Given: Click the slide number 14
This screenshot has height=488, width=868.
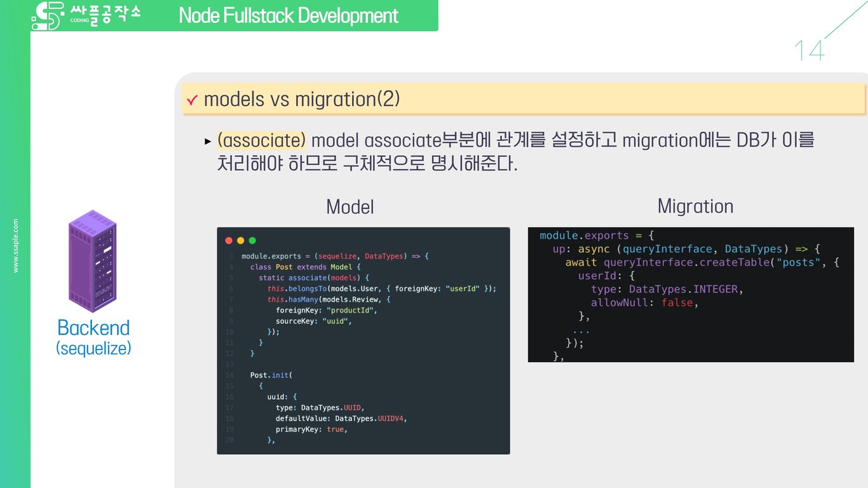Looking at the screenshot, I should point(809,51).
